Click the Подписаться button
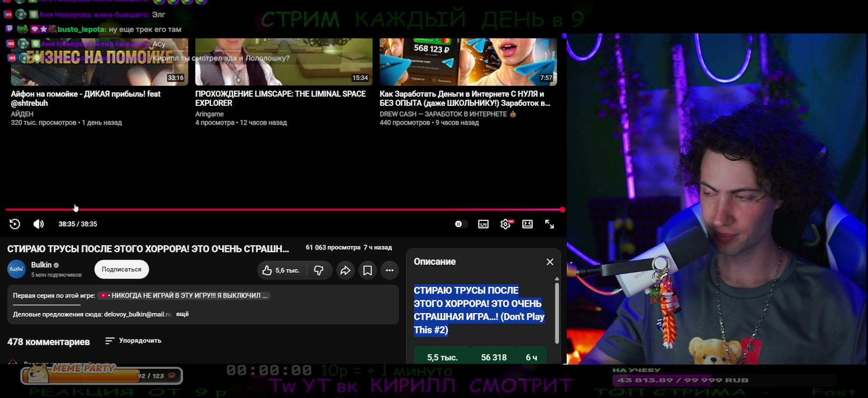Viewport: 868px width, 398px height. (122, 269)
